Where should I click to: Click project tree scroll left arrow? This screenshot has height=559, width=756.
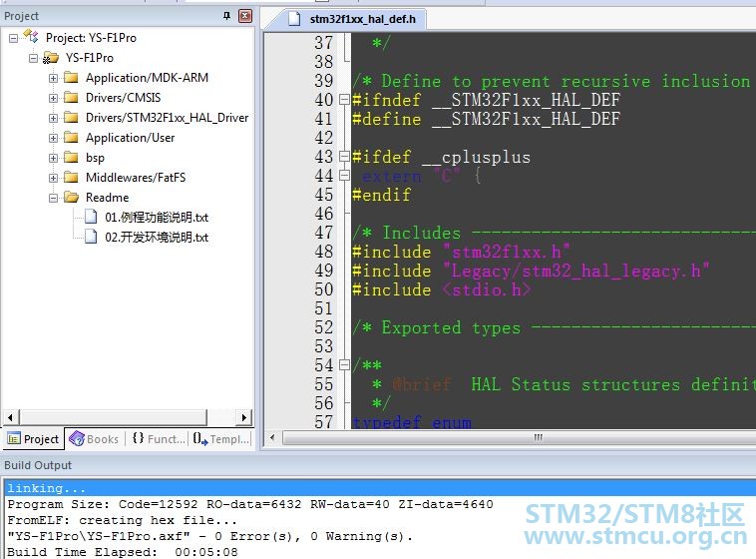pos(11,417)
